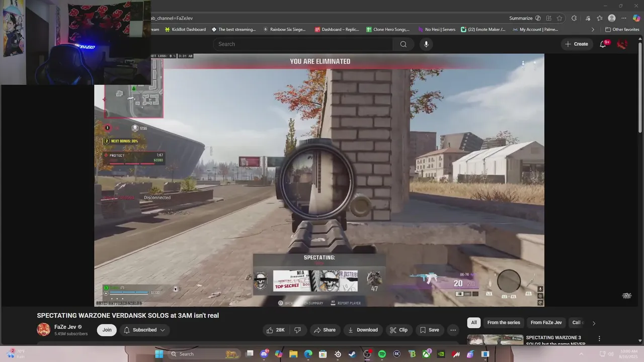
Task: Click the Download button
Action: coord(362,330)
